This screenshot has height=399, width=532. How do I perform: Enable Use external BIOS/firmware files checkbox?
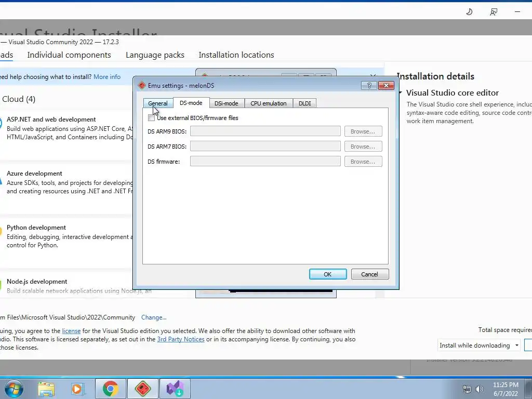click(x=151, y=118)
